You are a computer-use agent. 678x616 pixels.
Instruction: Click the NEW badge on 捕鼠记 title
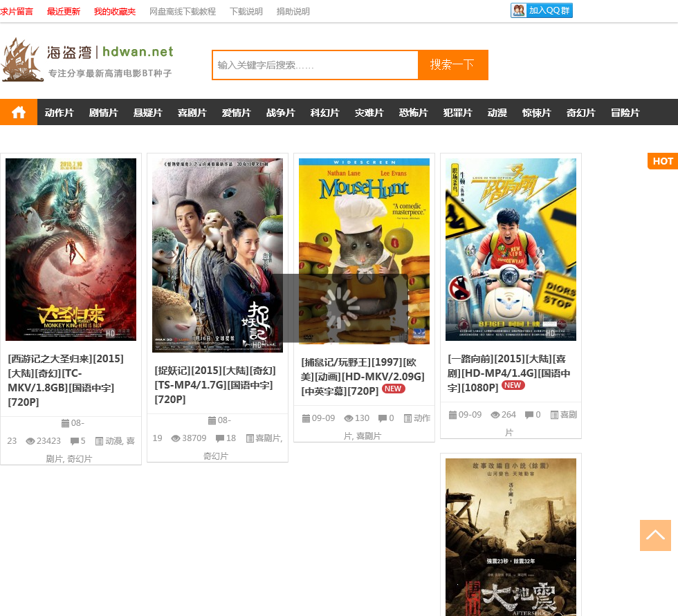[393, 389]
